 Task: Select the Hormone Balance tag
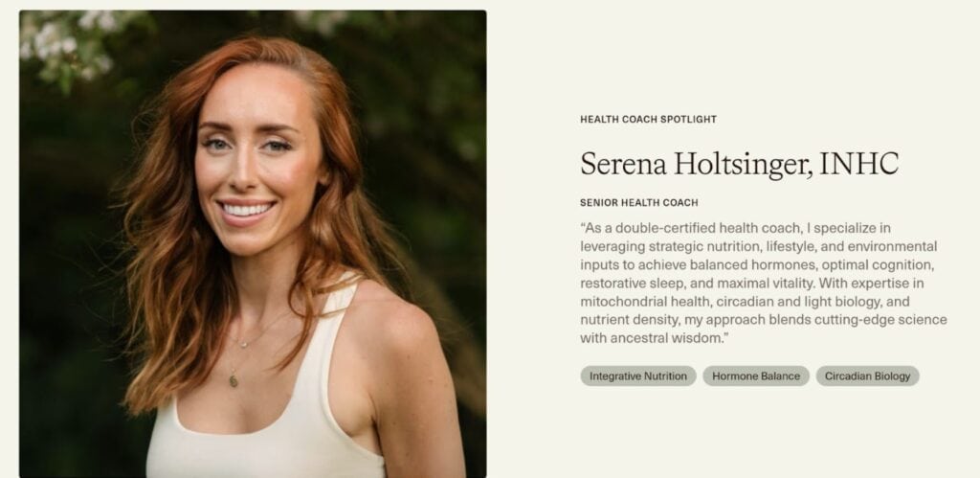tap(756, 376)
